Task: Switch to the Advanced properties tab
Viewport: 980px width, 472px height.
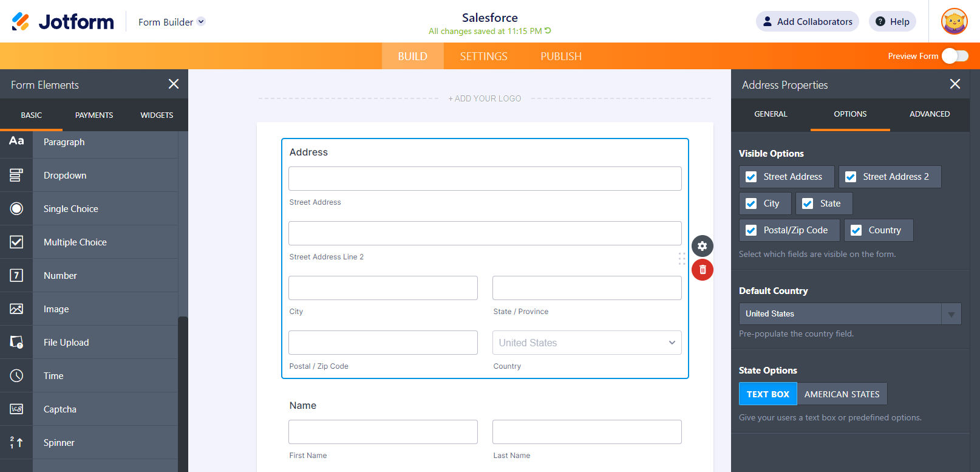Action: tap(929, 114)
